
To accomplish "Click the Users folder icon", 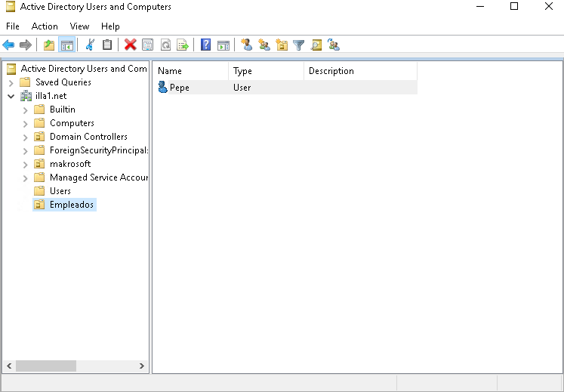I will pos(39,191).
